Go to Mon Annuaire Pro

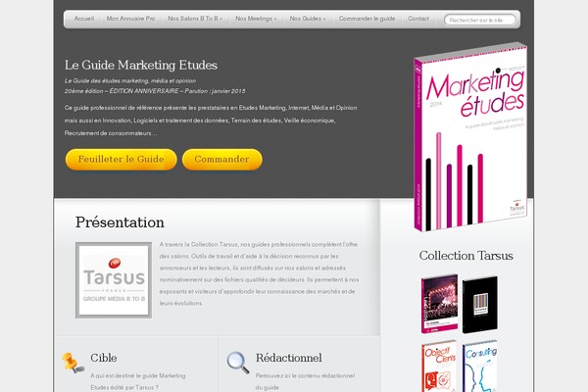130,19
